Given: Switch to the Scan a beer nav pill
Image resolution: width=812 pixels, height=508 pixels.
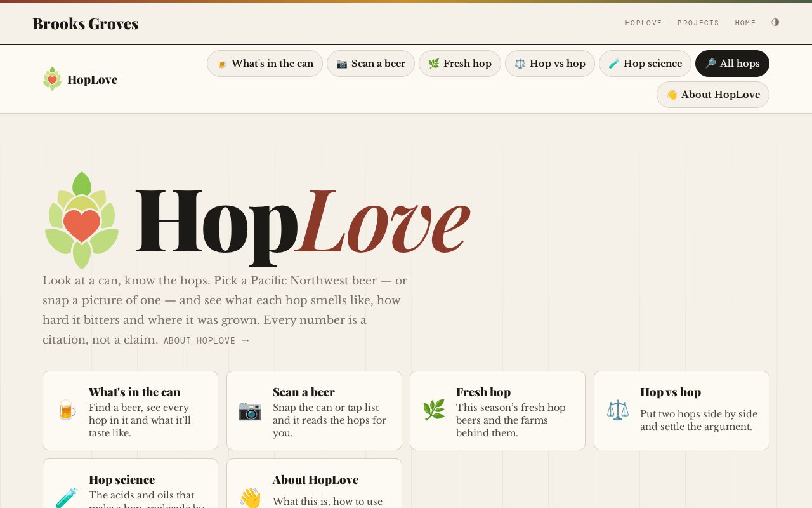Looking at the screenshot, I should pos(370,63).
